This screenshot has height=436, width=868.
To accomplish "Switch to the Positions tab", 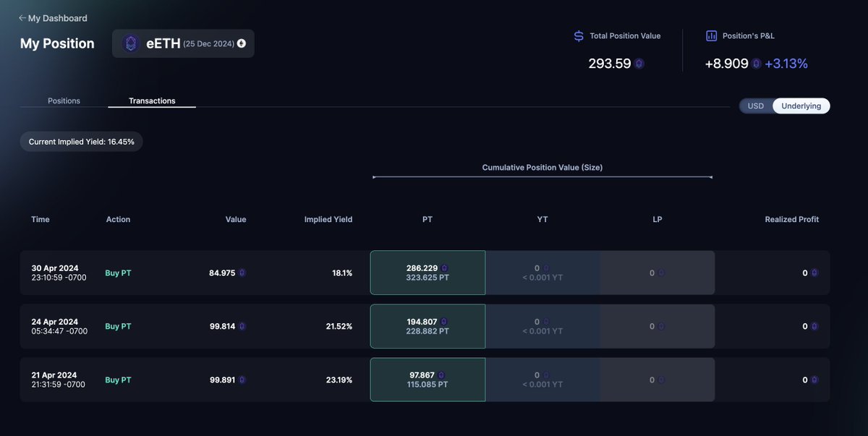I will pyautogui.click(x=64, y=101).
